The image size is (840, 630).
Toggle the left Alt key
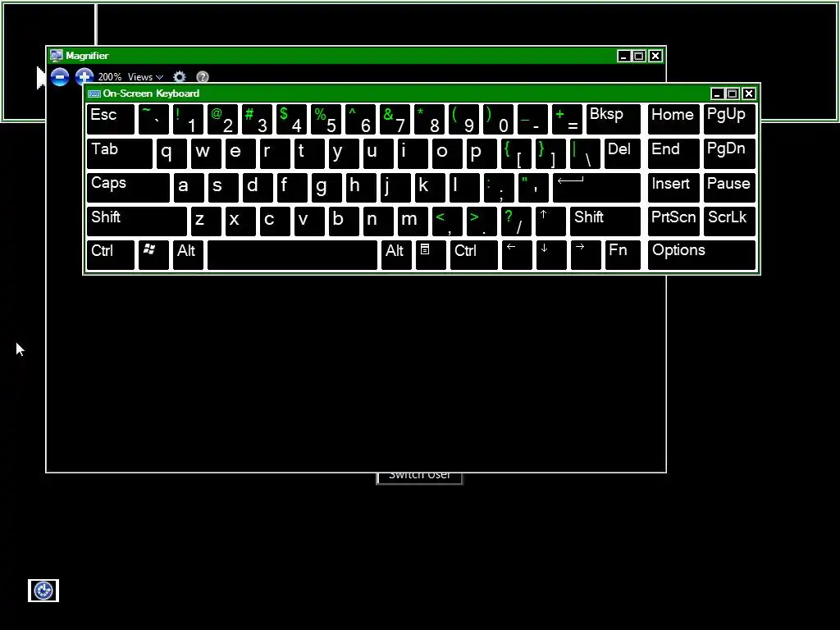(x=188, y=255)
